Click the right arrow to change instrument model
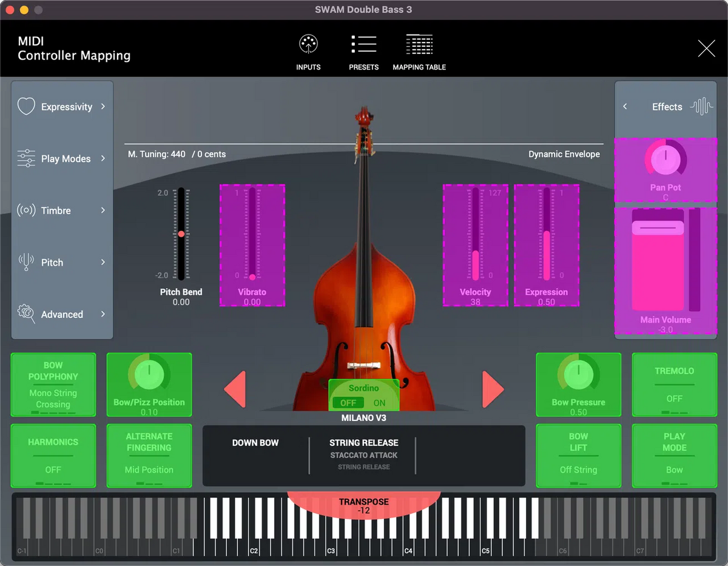The width and height of the screenshot is (728, 566). pos(492,389)
